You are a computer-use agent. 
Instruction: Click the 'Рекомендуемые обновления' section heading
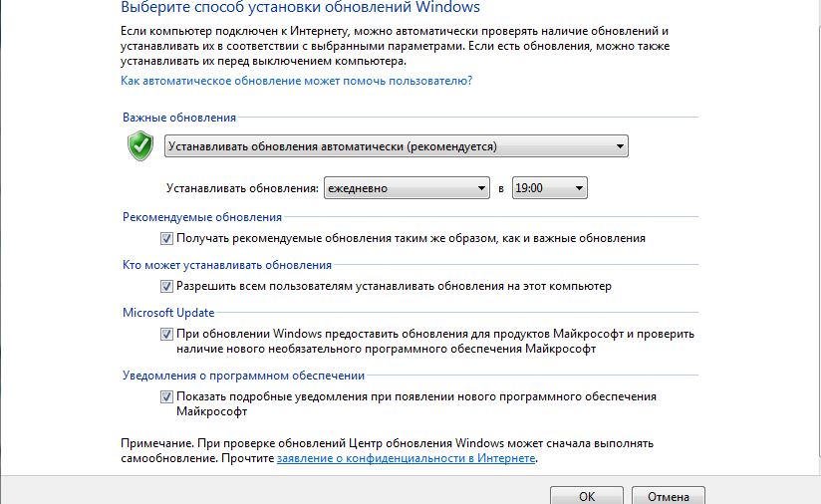click(x=202, y=217)
